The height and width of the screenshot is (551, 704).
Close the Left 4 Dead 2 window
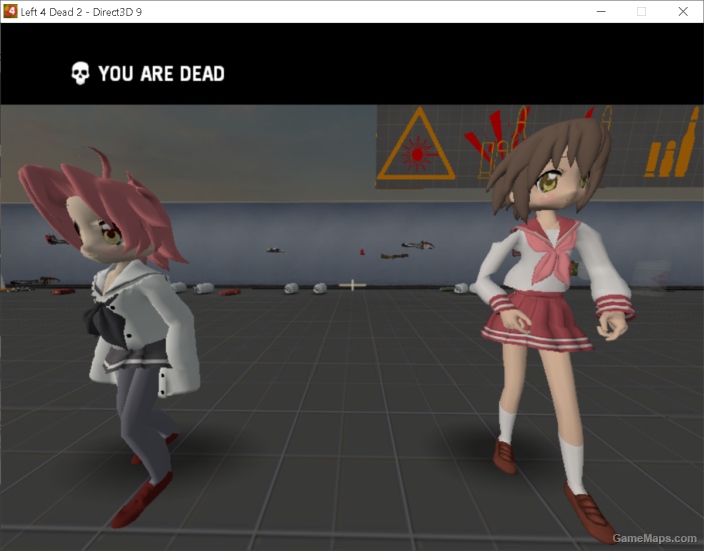point(683,12)
